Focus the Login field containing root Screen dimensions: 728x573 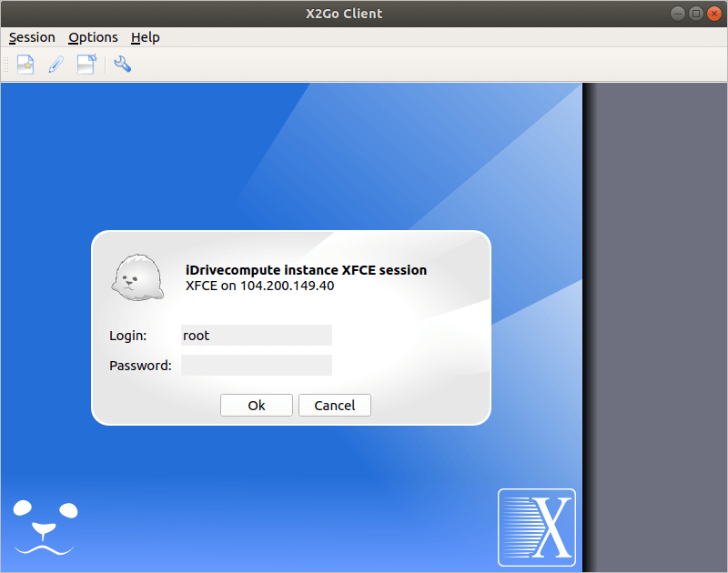[x=256, y=336]
